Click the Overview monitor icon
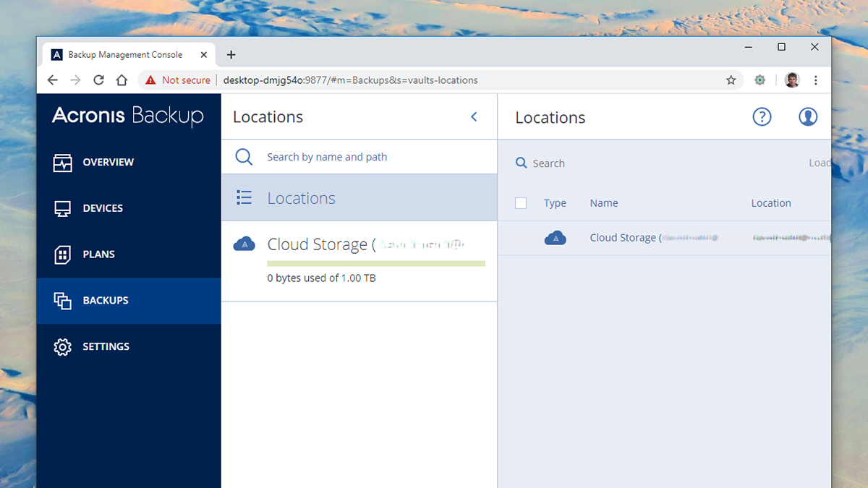 point(63,163)
